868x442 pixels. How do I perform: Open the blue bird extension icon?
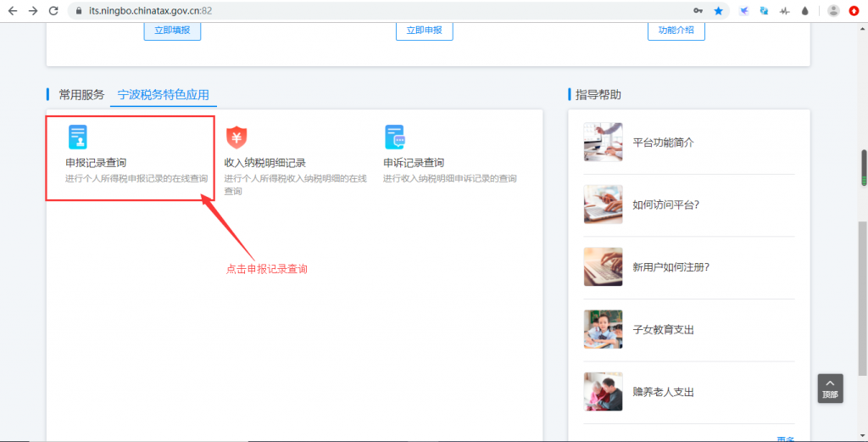[744, 10]
